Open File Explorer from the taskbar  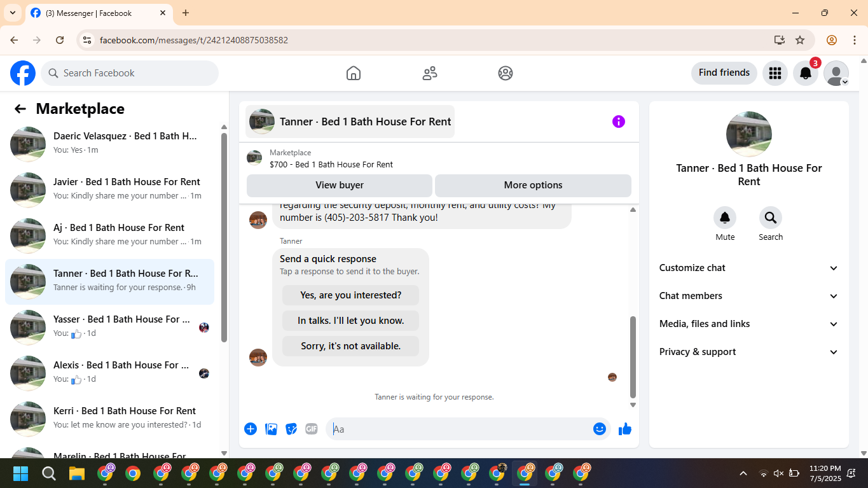[x=77, y=473]
